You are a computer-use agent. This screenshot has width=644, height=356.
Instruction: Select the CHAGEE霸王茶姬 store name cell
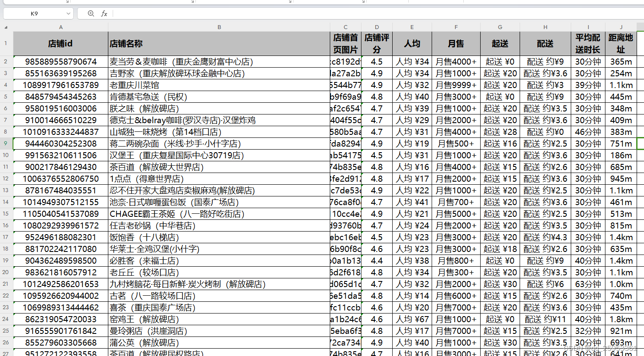click(x=219, y=214)
